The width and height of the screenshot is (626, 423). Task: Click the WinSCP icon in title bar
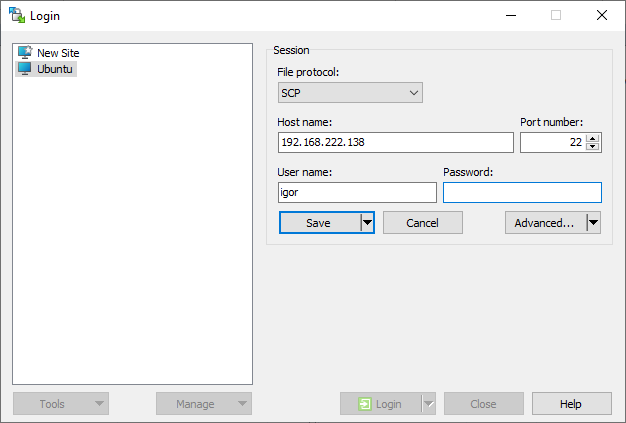[x=16, y=15]
